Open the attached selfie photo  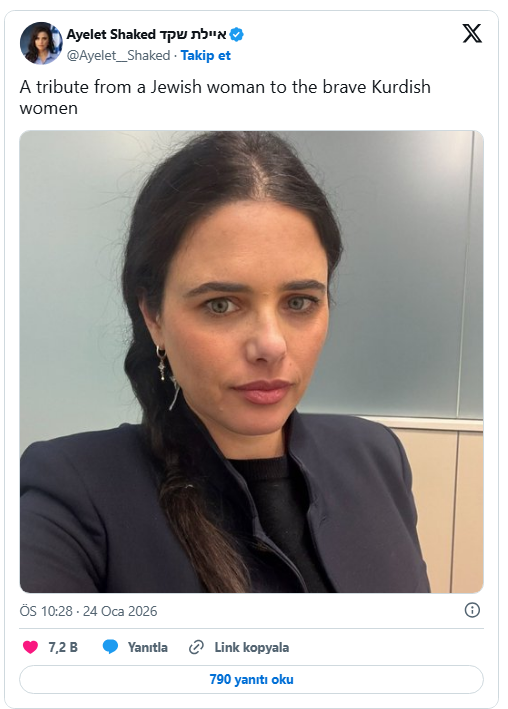(252, 362)
